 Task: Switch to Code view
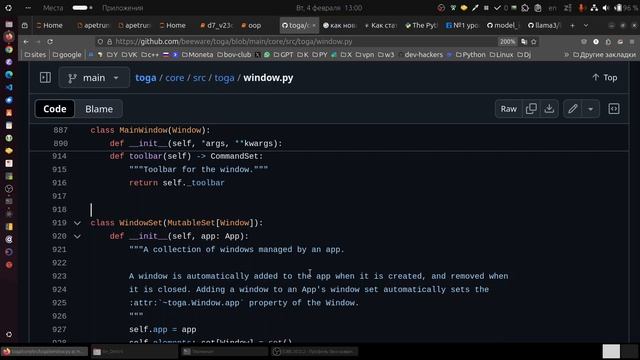coord(55,109)
